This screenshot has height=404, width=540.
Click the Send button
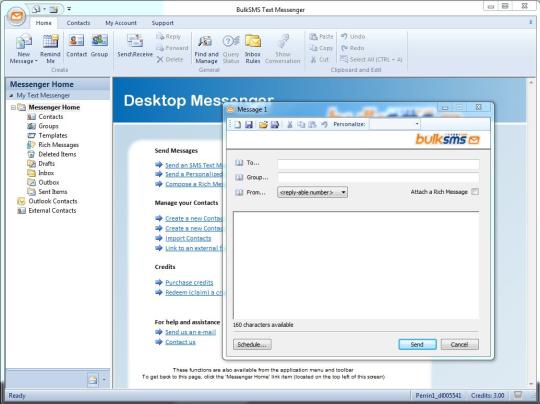tap(417, 344)
